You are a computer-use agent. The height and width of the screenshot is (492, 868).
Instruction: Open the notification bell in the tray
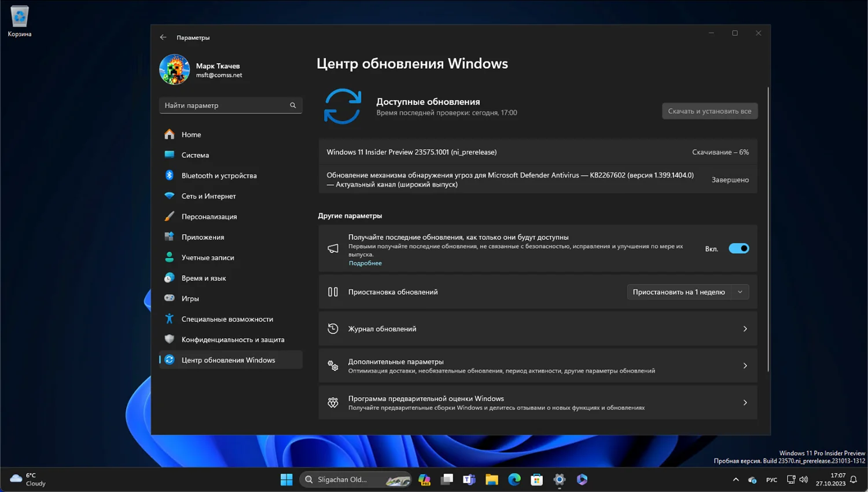coord(854,479)
